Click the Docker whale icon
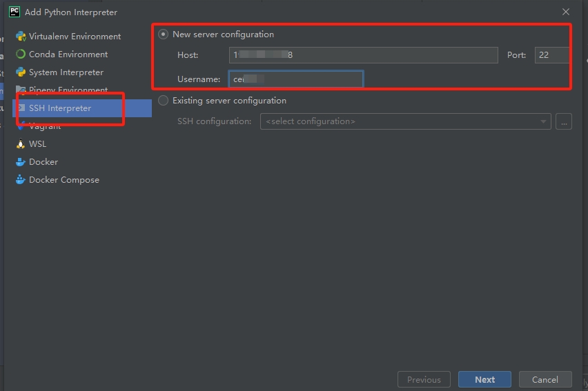This screenshot has height=391, width=588. [x=21, y=162]
